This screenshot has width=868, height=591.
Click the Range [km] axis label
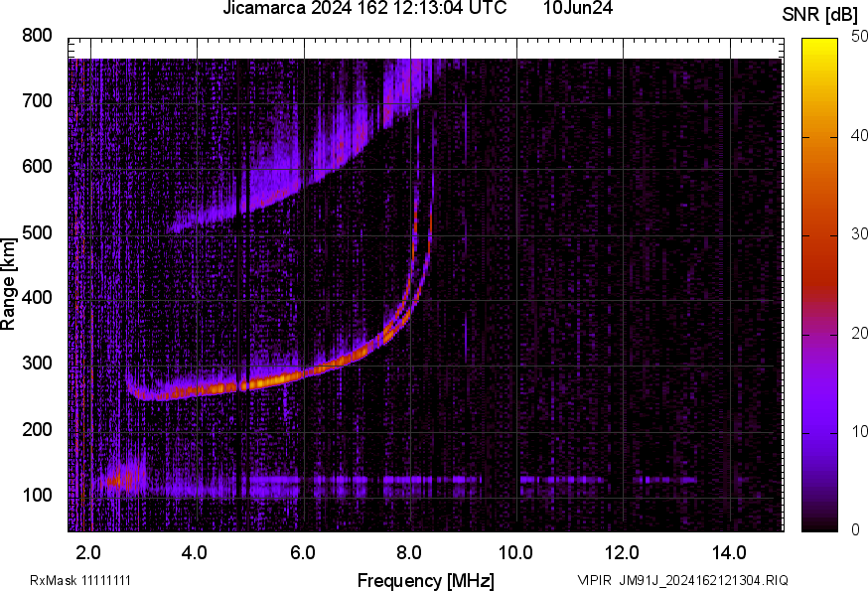(8, 284)
